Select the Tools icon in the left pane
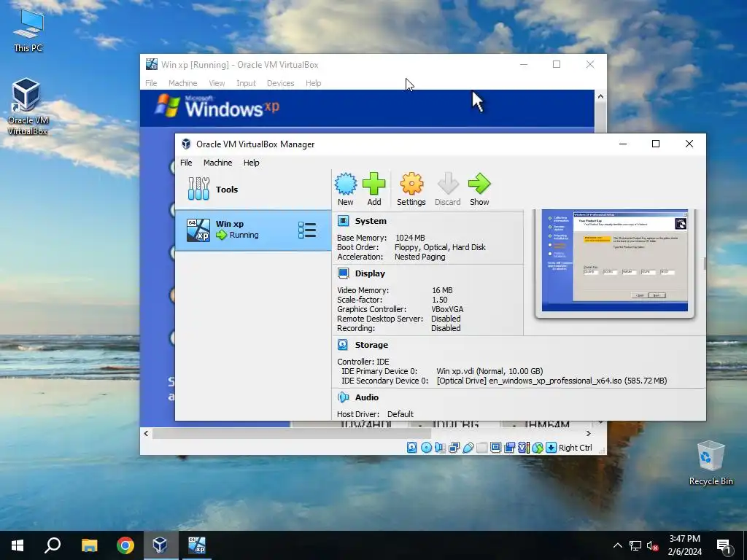The width and height of the screenshot is (747, 560). point(198,189)
